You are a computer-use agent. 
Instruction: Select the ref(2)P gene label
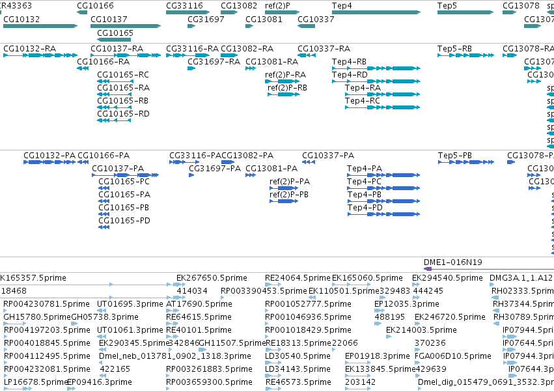(x=277, y=6)
